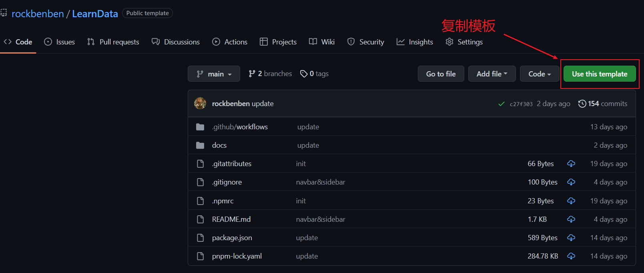Click the file icon beside README.md
Image resolution: width=644 pixels, height=273 pixels.
tap(200, 219)
